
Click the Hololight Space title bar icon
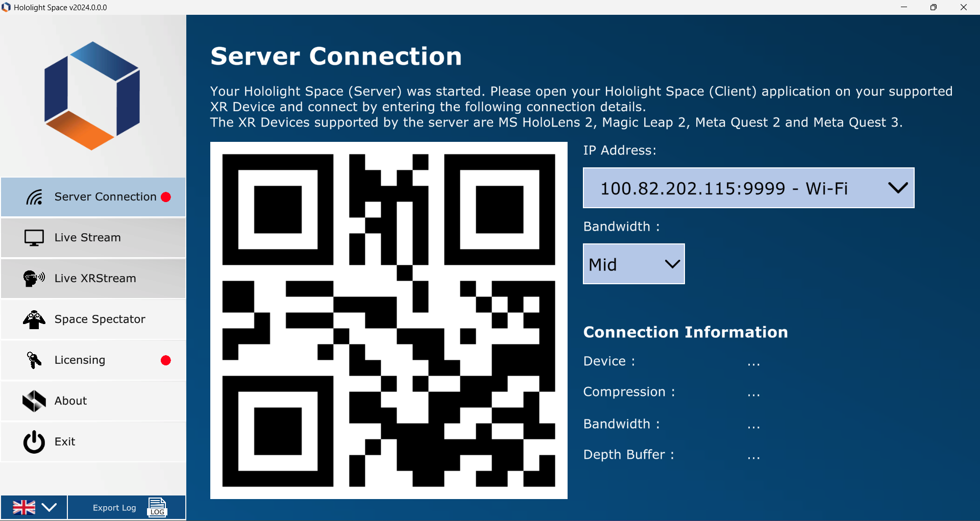tap(6, 7)
